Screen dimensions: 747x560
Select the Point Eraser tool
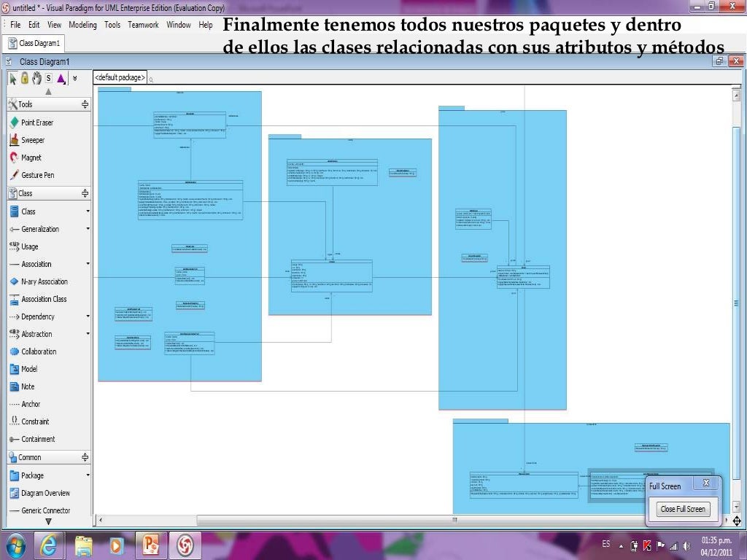(x=36, y=122)
